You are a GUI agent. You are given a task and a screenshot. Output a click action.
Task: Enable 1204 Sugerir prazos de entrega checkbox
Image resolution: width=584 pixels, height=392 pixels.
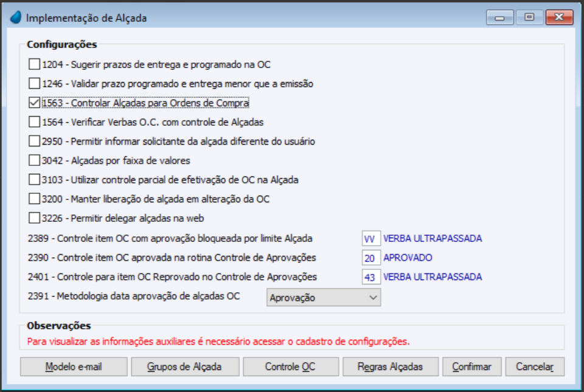click(35, 64)
